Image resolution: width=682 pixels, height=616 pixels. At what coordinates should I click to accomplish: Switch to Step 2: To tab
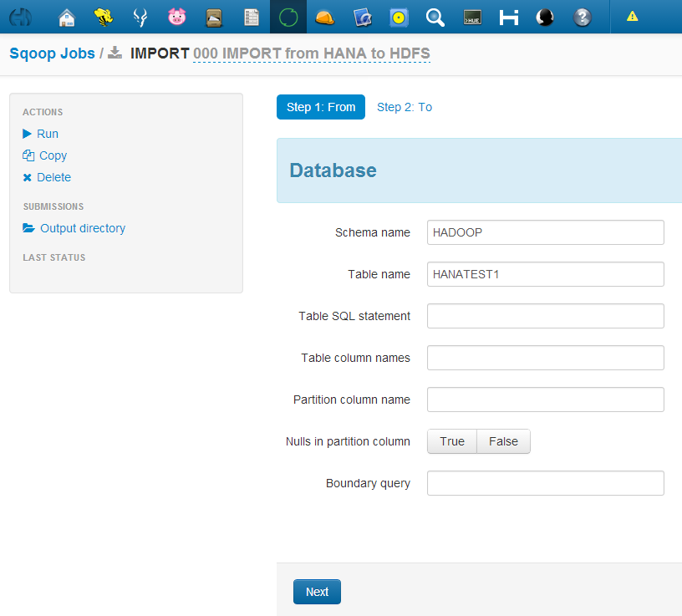[x=404, y=107]
